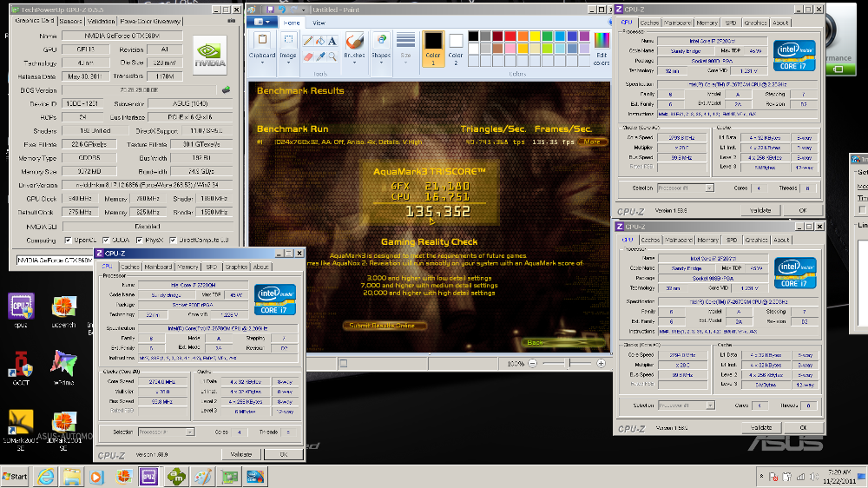The width and height of the screenshot is (868, 488).
Task: Open the Customize Quick Access Toolbar arrow
Action: click(302, 10)
